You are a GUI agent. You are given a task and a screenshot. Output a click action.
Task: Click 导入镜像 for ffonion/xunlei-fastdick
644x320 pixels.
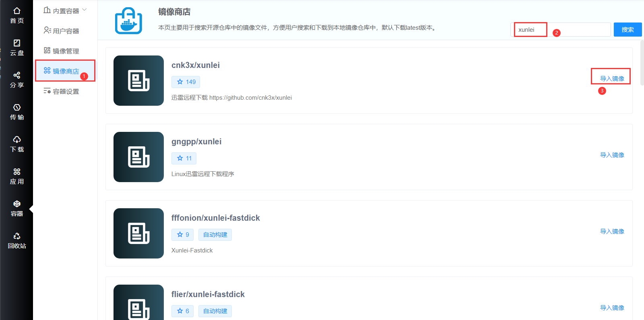coord(612,231)
